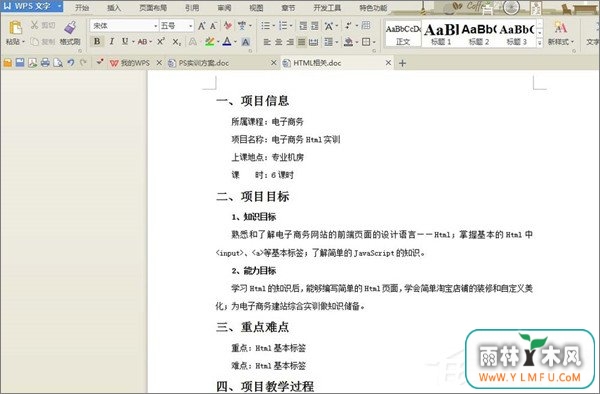600x394 pixels.
Task: Apply subscript with X₂ icon
Action: click(x=176, y=42)
